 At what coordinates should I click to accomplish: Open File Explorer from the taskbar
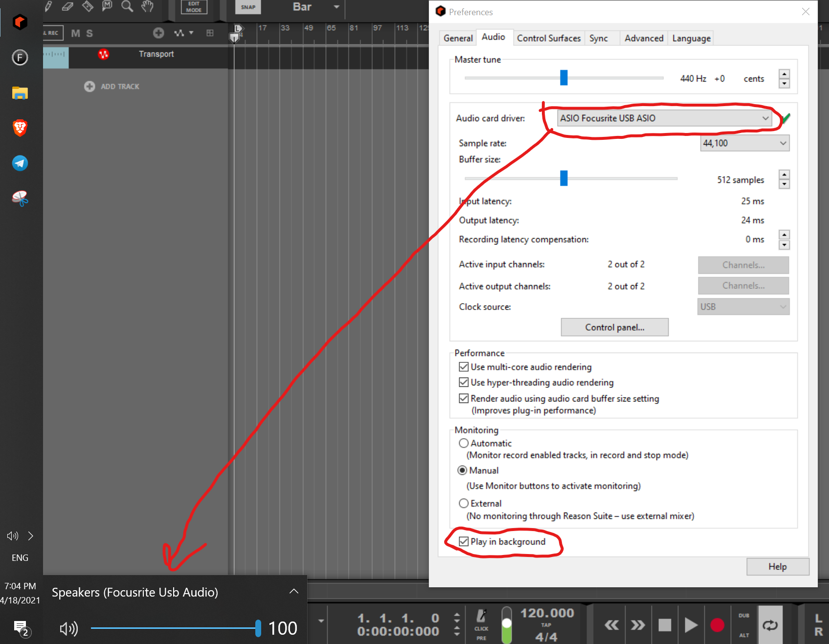coord(20,93)
